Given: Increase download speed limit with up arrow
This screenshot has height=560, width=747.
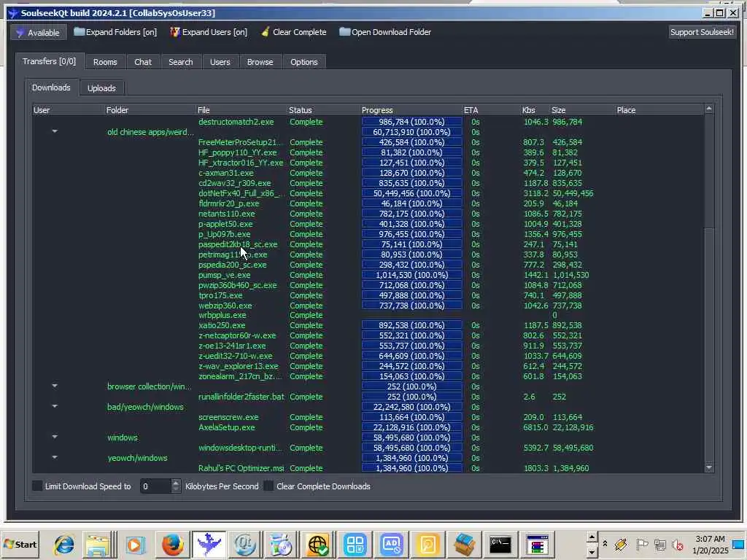Looking at the screenshot, I should [176, 483].
